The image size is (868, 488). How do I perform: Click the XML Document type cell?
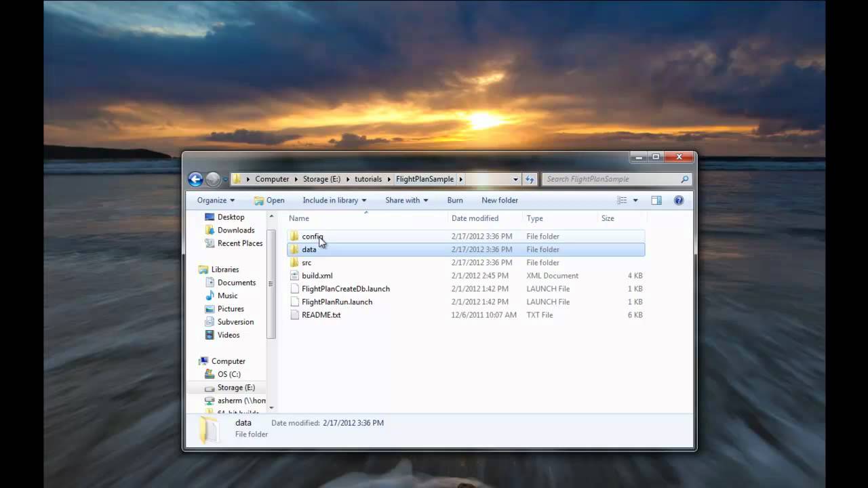click(552, 276)
